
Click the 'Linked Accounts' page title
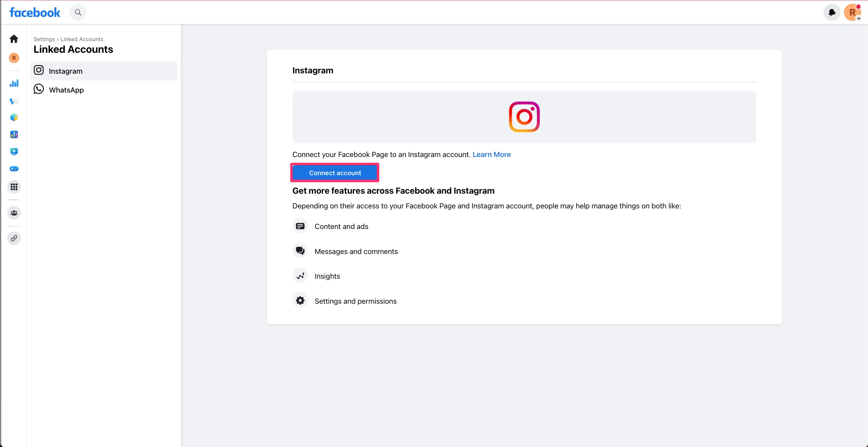coord(73,49)
